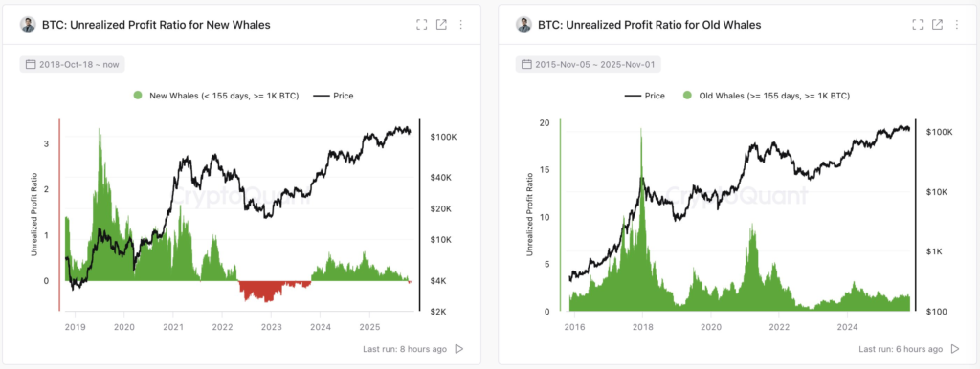
Task: Run the New Whales query with play icon
Action: tap(459, 349)
